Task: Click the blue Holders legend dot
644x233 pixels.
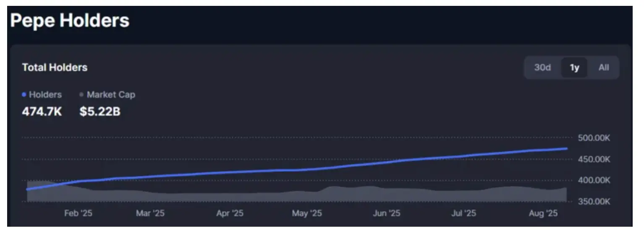Action: click(24, 95)
